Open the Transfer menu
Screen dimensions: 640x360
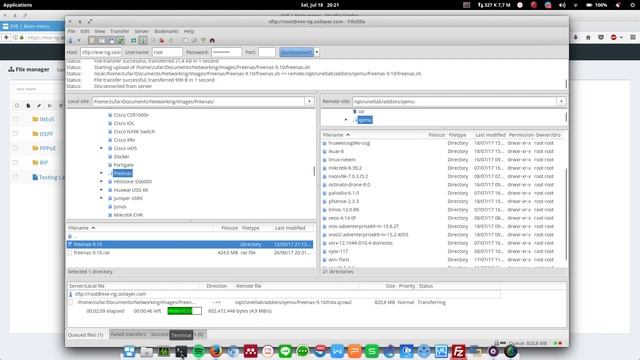point(120,31)
